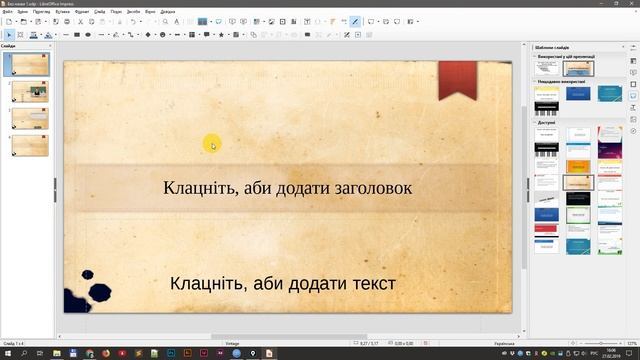Open dropdown arrow next to Save
Screen dimensions: 640x360
(46, 22)
